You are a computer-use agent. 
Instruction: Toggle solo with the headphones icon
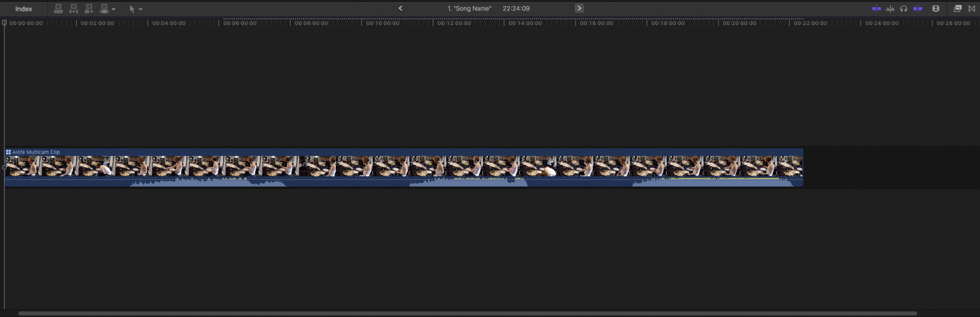pos(903,9)
